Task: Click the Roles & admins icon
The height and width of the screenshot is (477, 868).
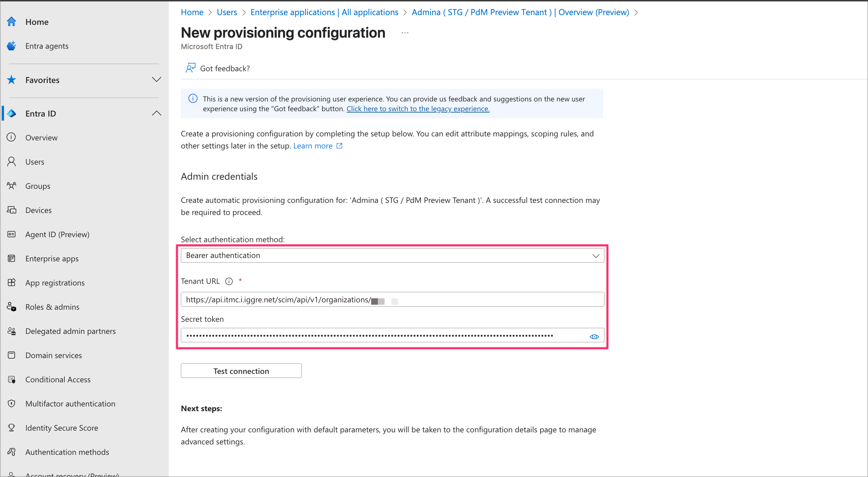Action: [x=11, y=307]
